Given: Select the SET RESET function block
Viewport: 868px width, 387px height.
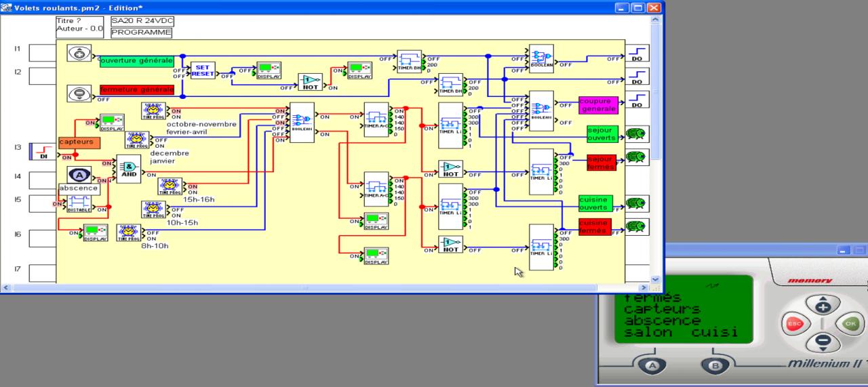Looking at the screenshot, I should [x=202, y=70].
